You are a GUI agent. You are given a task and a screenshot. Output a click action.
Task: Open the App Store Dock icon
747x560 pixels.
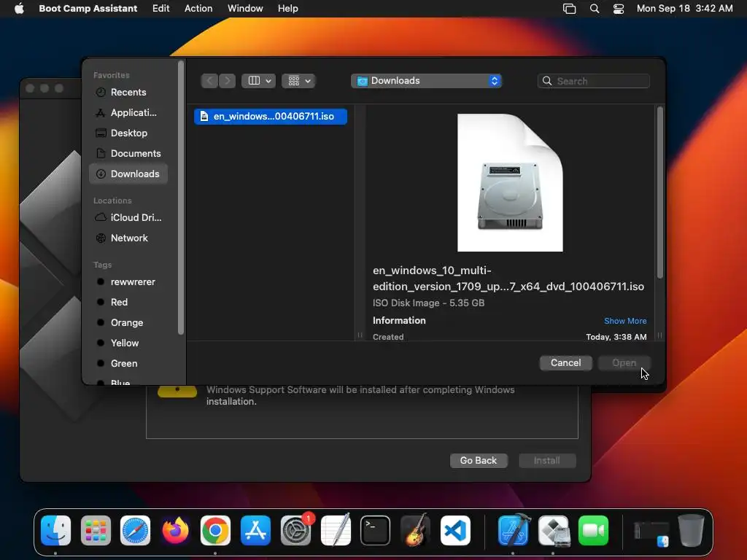[255, 531]
